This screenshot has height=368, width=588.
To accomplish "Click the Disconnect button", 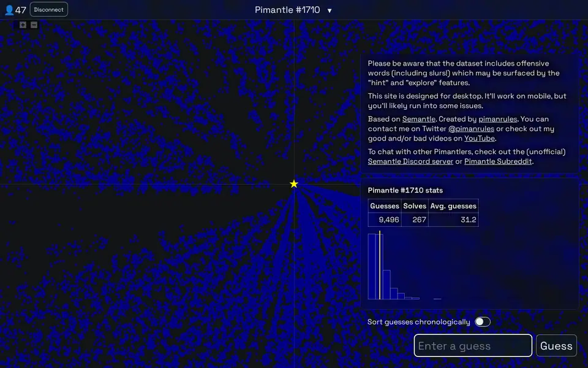I will (x=49, y=9).
